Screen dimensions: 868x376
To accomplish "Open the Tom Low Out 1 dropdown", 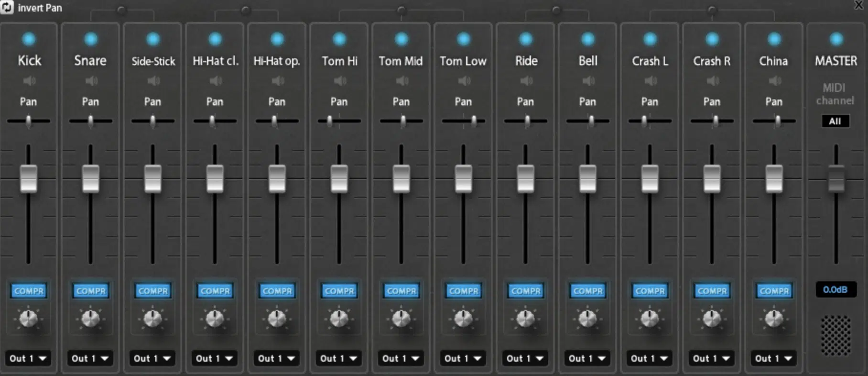I will 463,358.
